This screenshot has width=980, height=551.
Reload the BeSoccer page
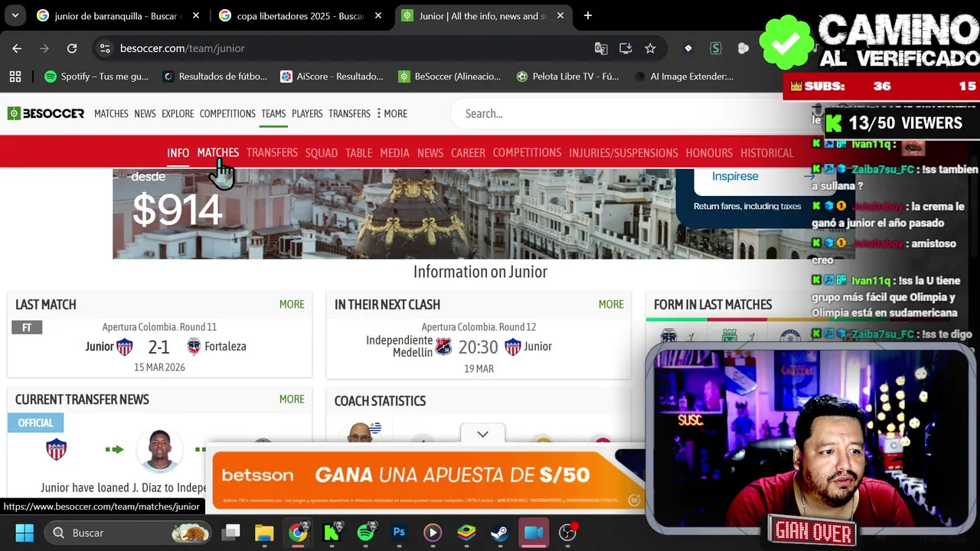pos(72,48)
